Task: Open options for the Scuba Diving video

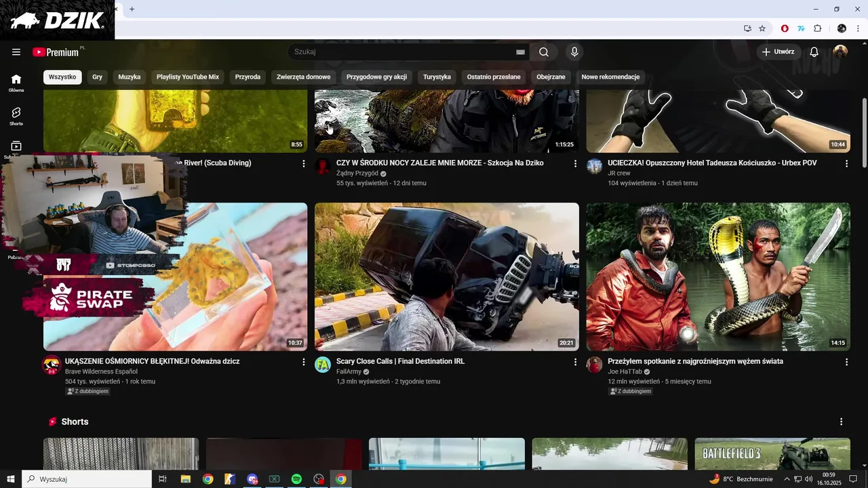Action: click(x=303, y=163)
